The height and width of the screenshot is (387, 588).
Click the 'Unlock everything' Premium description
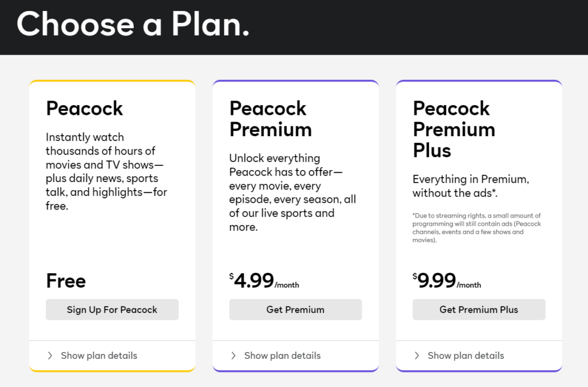(x=292, y=192)
